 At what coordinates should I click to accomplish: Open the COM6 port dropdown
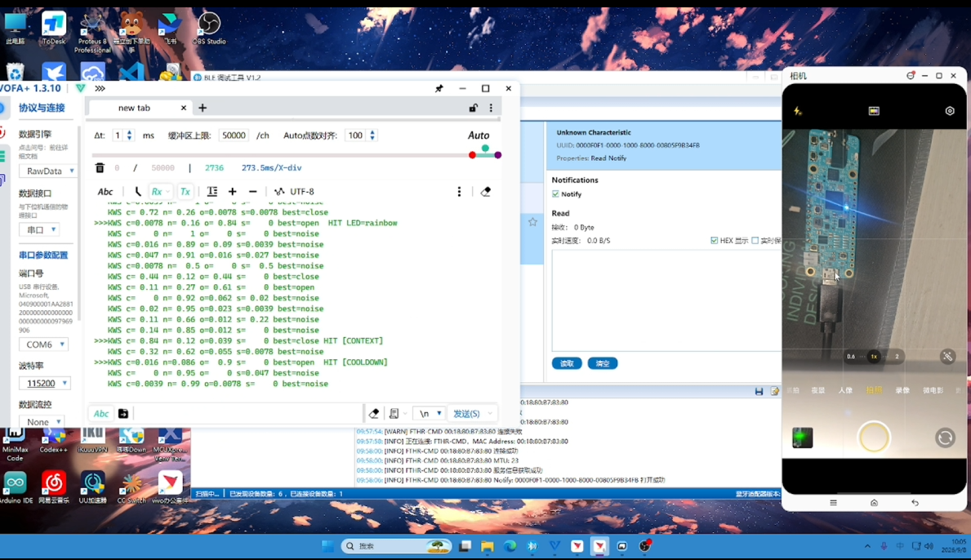pyautogui.click(x=43, y=344)
